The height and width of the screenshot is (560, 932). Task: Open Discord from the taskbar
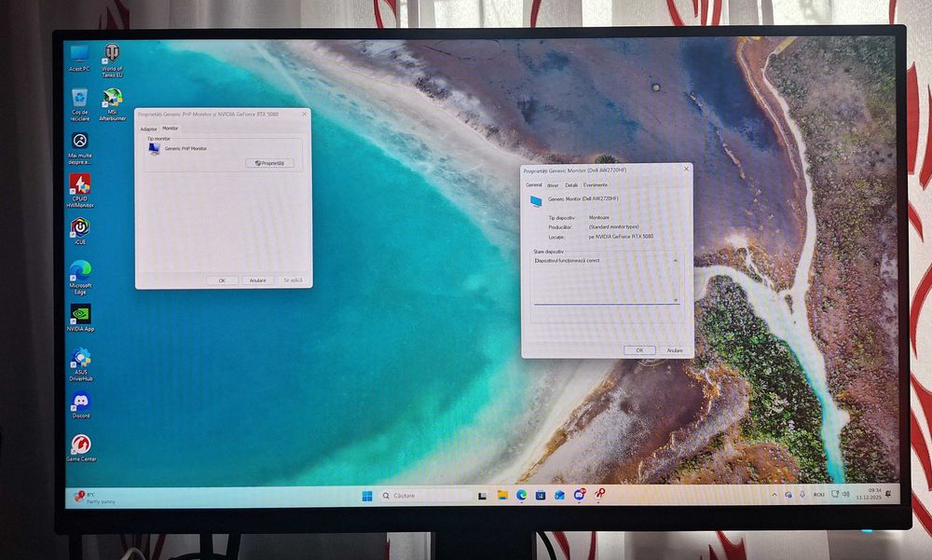pyautogui.click(x=580, y=494)
